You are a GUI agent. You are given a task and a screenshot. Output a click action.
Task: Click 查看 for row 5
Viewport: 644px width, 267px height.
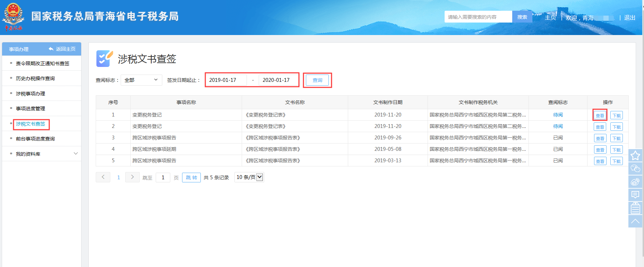(600, 161)
